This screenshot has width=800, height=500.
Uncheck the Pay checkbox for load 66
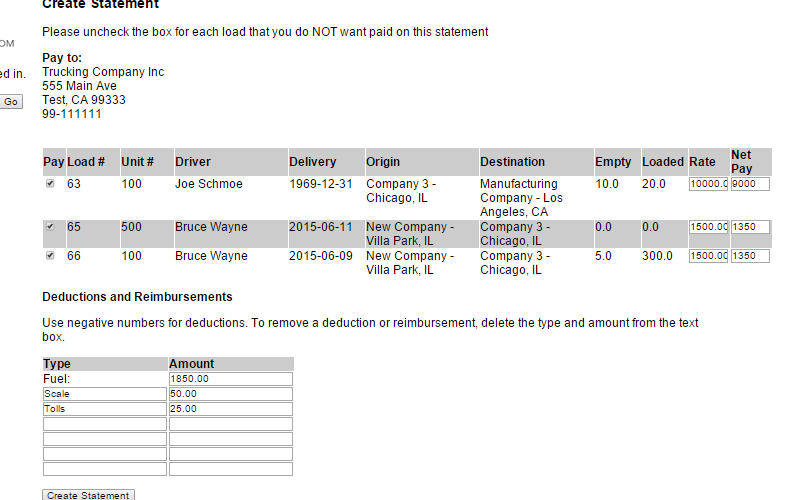pyautogui.click(x=50, y=256)
